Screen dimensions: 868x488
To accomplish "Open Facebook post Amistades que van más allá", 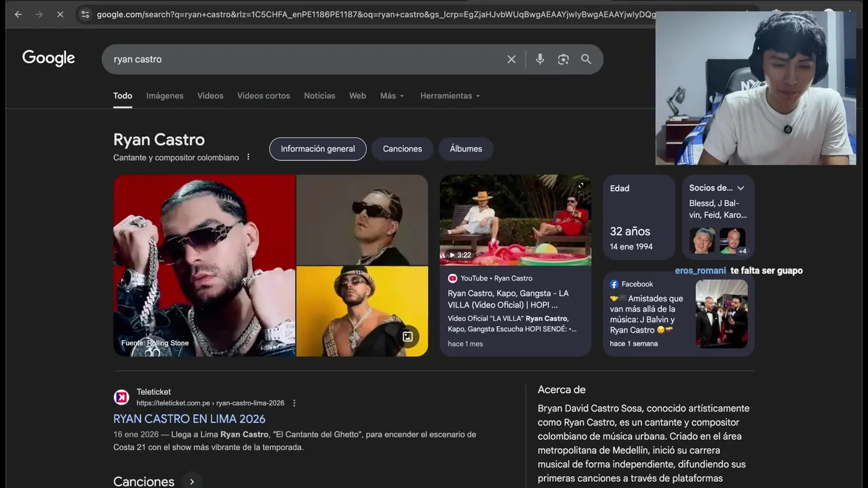I will 647,314.
